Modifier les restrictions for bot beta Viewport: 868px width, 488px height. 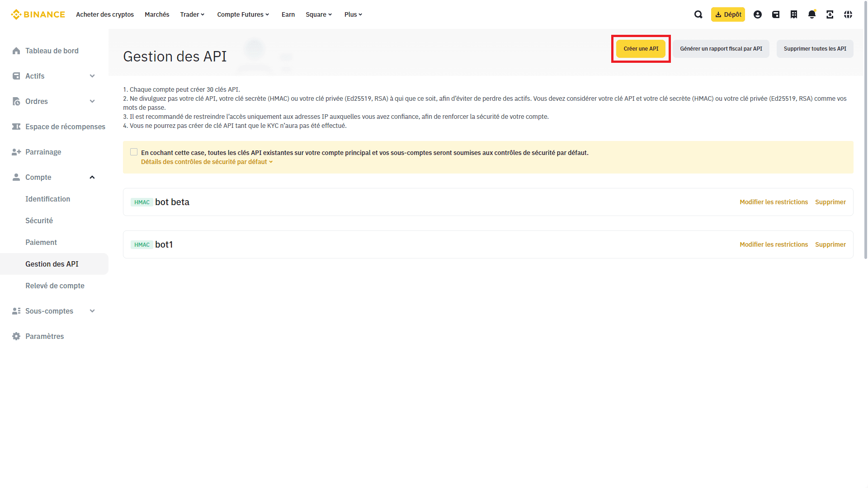[774, 202]
